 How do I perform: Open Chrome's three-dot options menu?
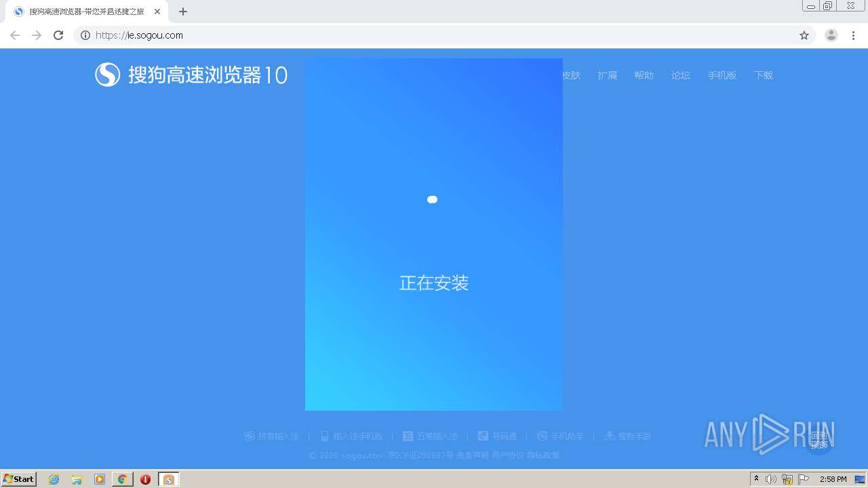click(x=853, y=35)
